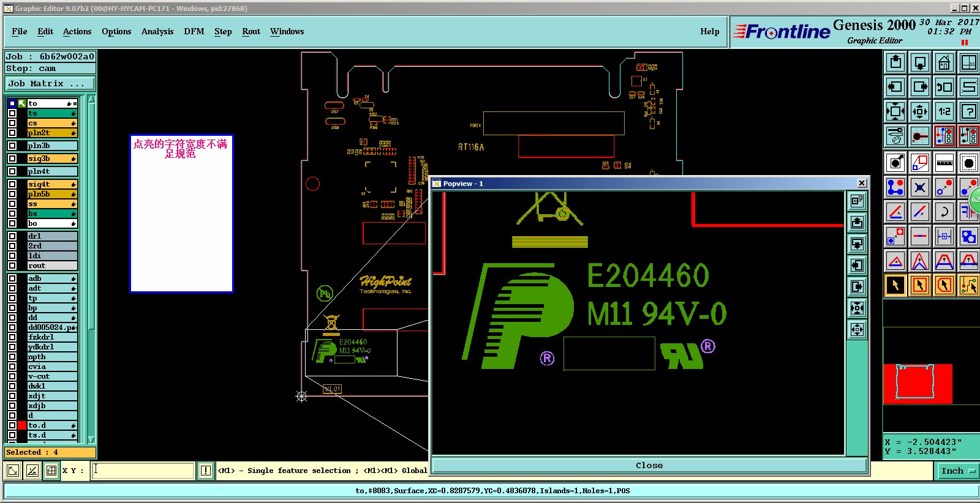
Task: Toggle the checkbox for layer pln2t
Action: (x=12, y=133)
